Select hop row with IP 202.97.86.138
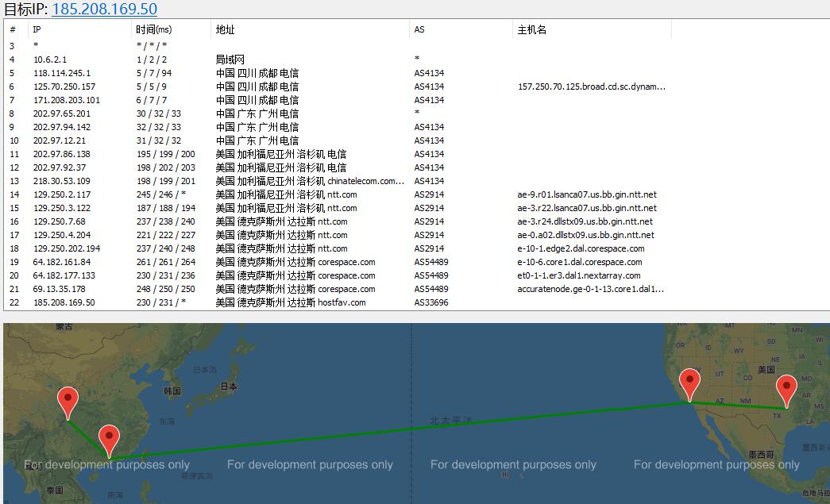The width and height of the screenshot is (830, 504). pyautogui.click(x=416, y=154)
